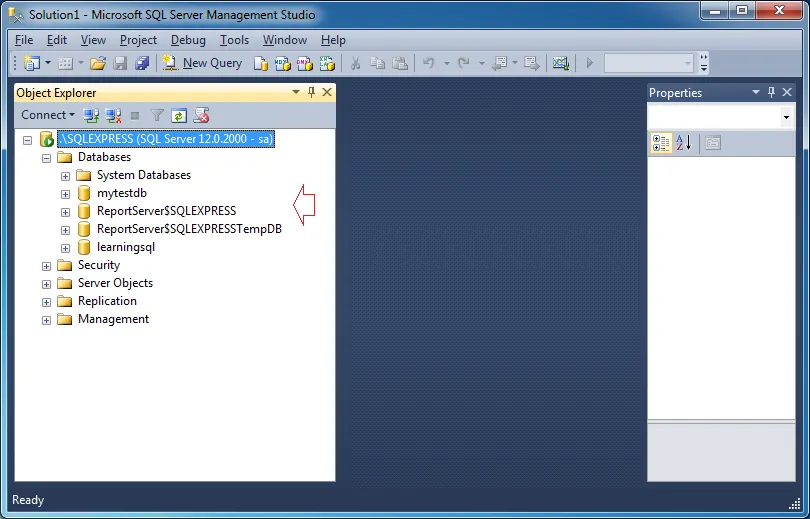Click the Copy toolbar icon
This screenshot has height=519, width=810.
(x=378, y=64)
